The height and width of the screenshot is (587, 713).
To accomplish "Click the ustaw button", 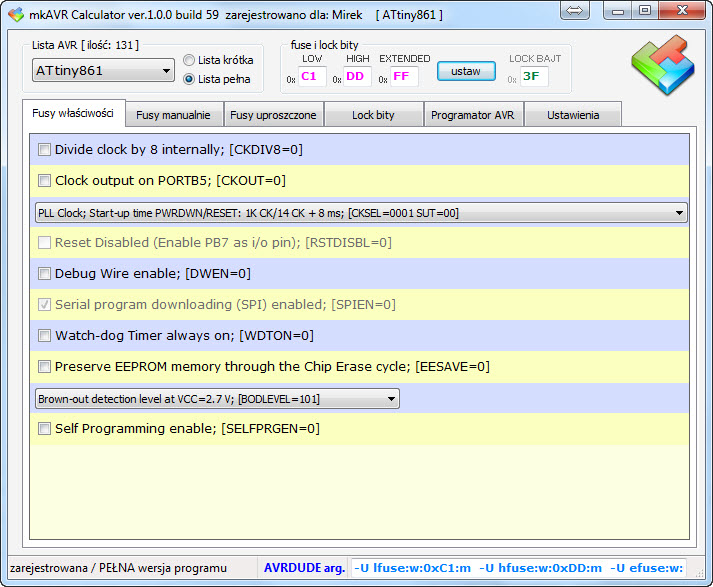I will point(466,71).
